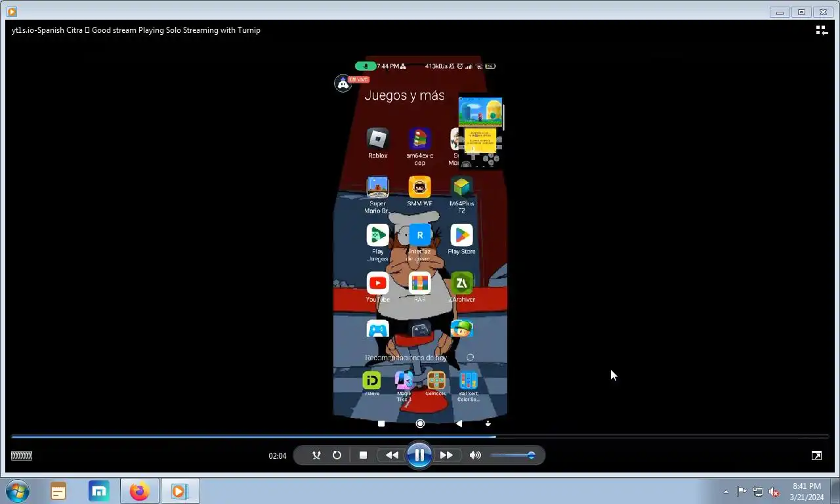
Task: Click the Ball Sort Color icon in video
Action: [469, 381]
